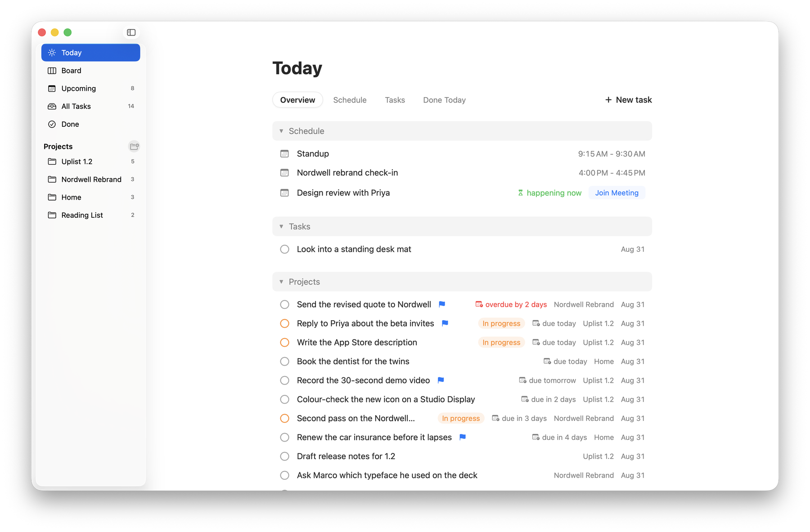
Task: Click the Done checkmark icon in the sidebar
Action: pyautogui.click(x=52, y=124)
